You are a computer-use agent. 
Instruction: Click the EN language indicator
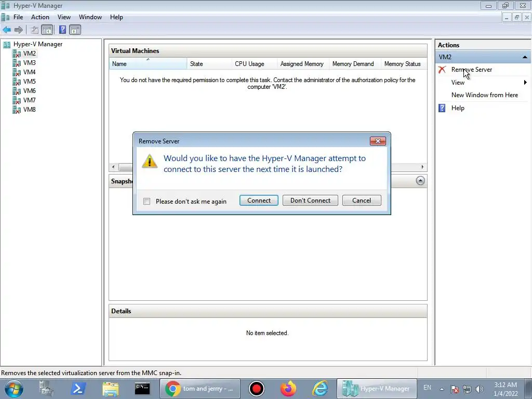coord(427,388)
